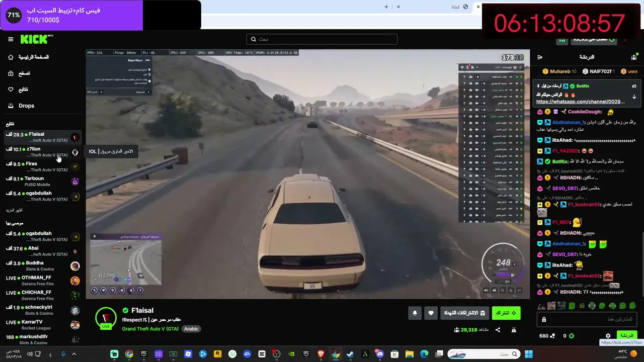Hide the pinned BotRix message
This screenshot has width=644, height=362.
coord(634,86)
